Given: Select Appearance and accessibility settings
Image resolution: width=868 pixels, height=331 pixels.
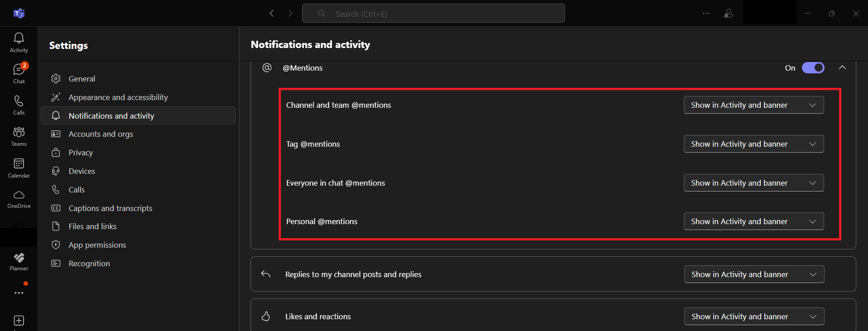Looking at the screenshot, I should [x=138, y=97].
